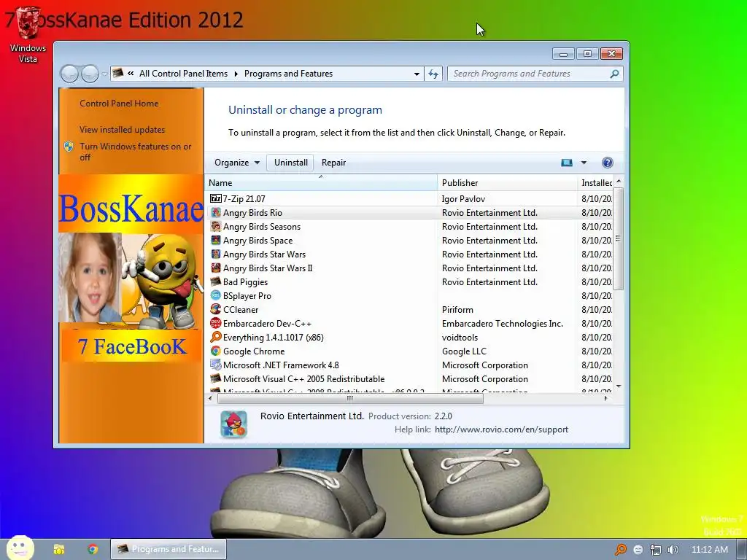Click the network tray icon
This screenshot has width=747, height=560.
[x=656, y=550]
